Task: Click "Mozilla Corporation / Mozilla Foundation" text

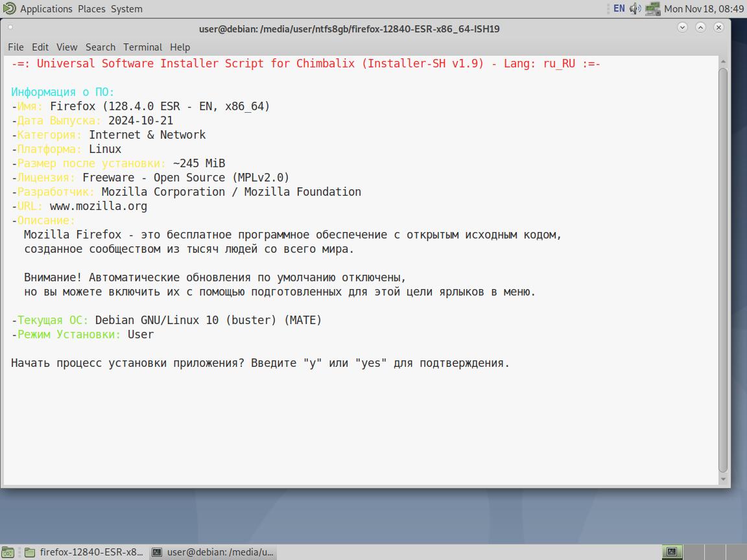Action: [x=231, y=192]
